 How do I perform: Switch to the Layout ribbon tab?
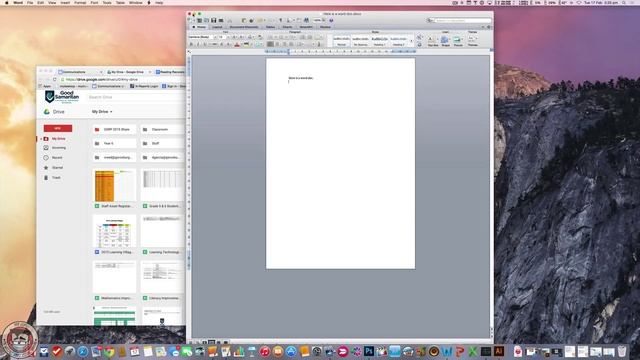[217, 27]
